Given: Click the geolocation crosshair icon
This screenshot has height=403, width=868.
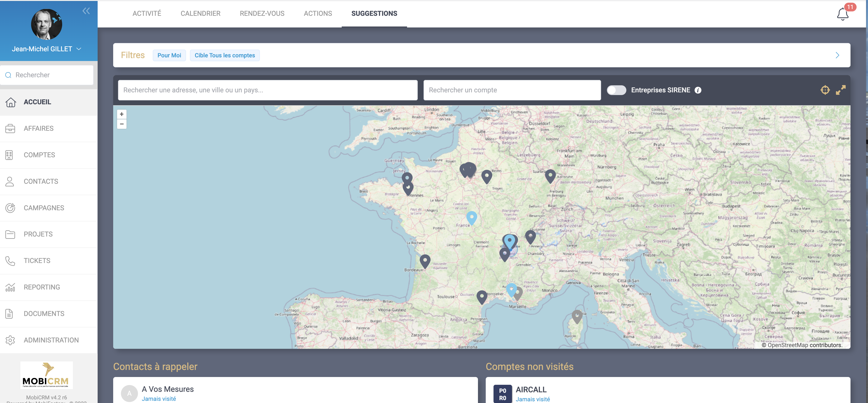Looking at the screenshot, I should click(x=825, y=90).
